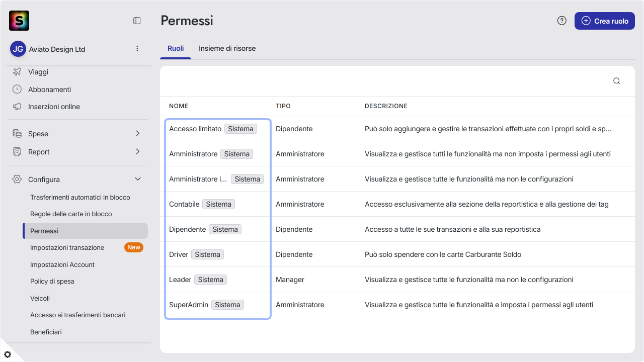Click the Aviato Design Ltd company name
Screen dimensions: 644x362
coord(57,49)
